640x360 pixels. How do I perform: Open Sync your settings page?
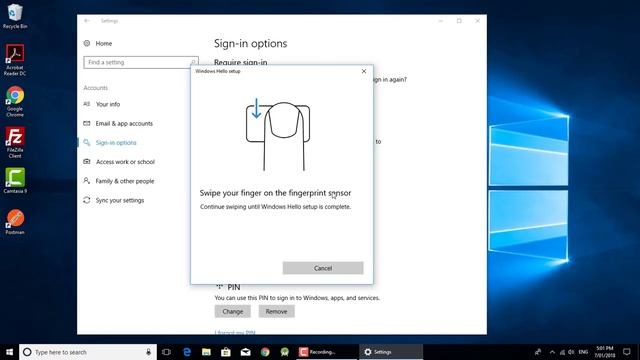(x=120, y=200)
